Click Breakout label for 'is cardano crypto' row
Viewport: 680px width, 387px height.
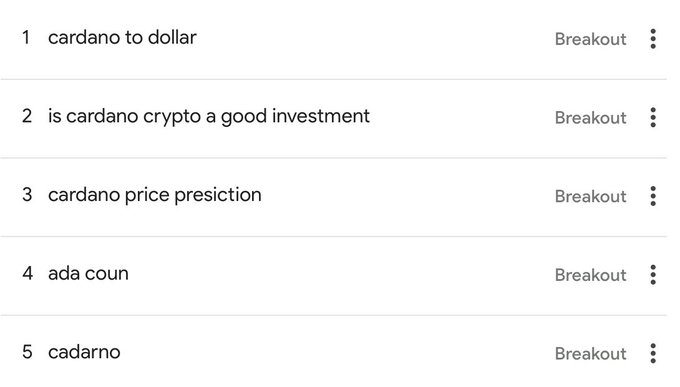[590, 118]
